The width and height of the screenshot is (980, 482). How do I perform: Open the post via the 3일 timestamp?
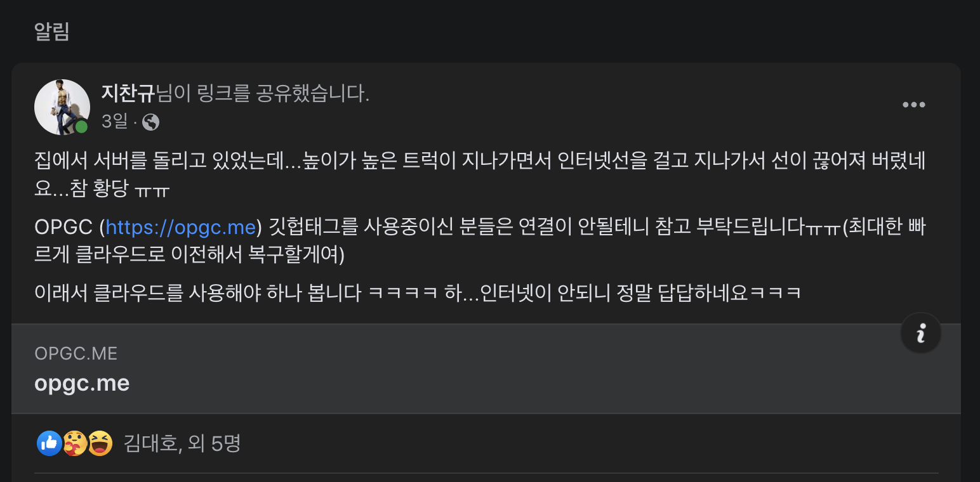pos(114,122)
